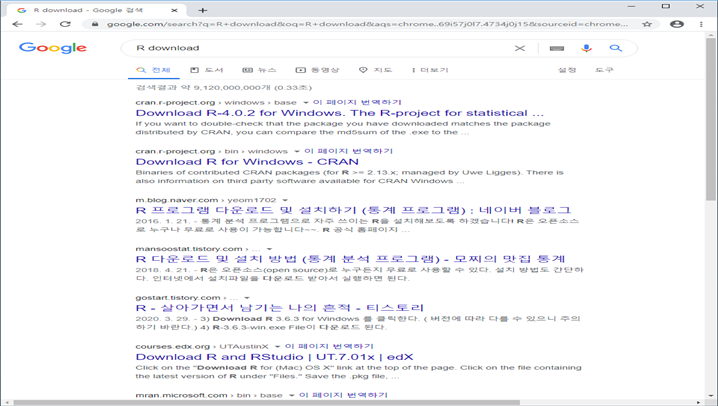Expand dropdown arrow beside UTAustinX

(277, 346)
